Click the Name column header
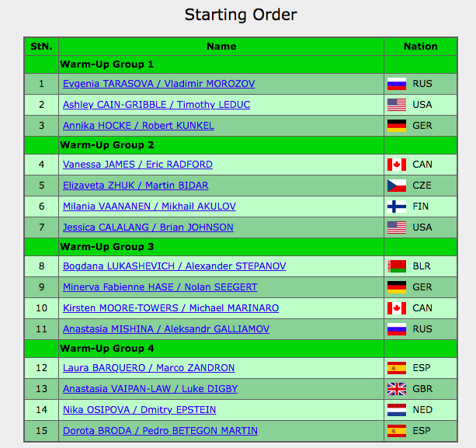The width and height of the screenshot is (476, 448). click(221, 47)
